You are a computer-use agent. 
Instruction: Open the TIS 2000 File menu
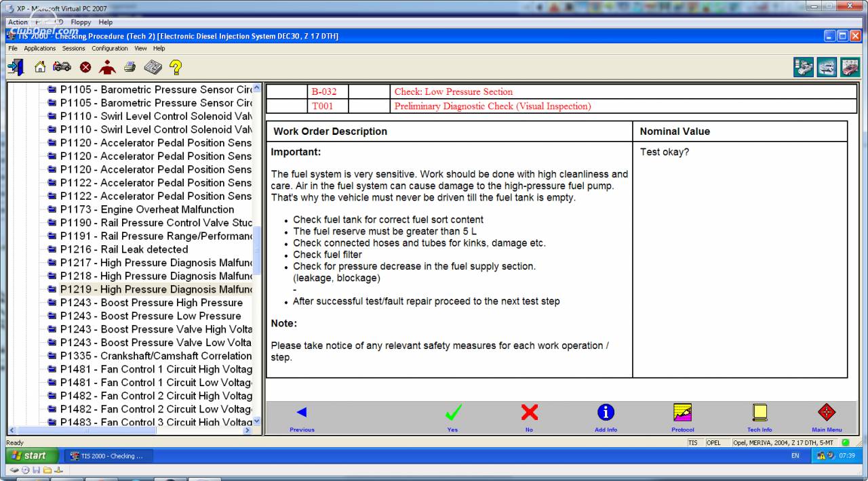pos(13,49)
